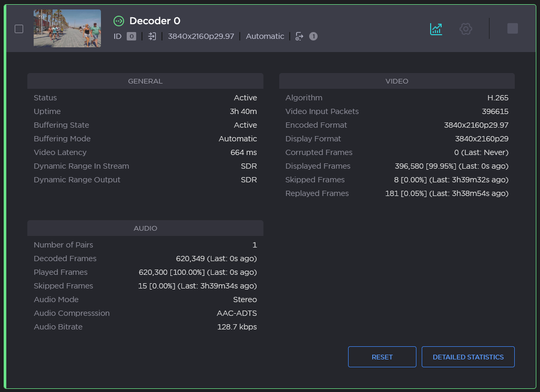
Task: Click the 3840x2160p29.97 resolution in the header
Action: [x=201, y=36]
